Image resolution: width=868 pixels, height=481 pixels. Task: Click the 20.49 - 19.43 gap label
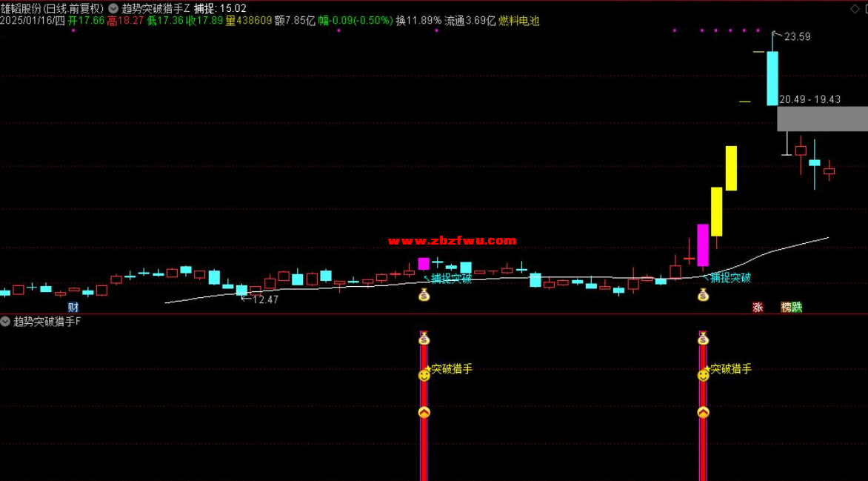pos(809,100)
